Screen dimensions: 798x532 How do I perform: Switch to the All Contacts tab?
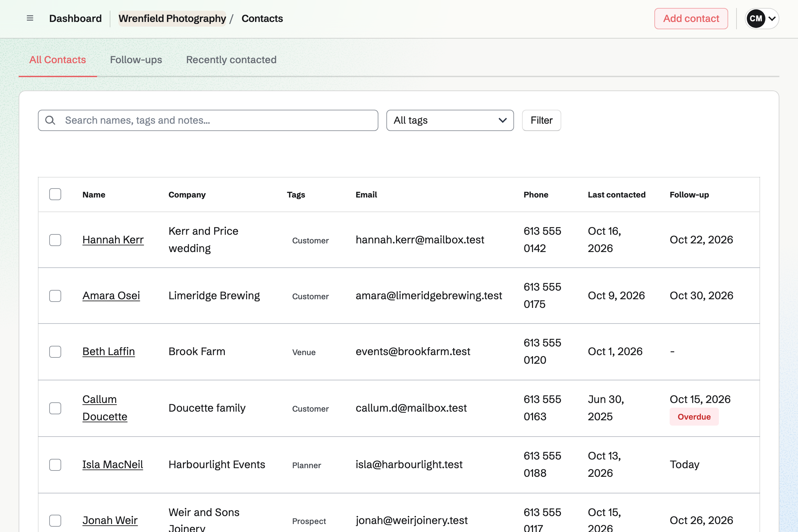(x=58, y=60)
